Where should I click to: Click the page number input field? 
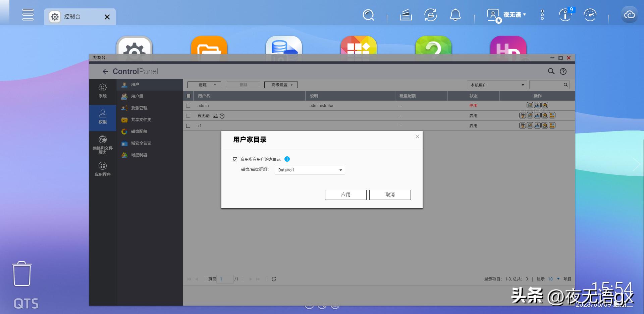(x=225, y=279)
